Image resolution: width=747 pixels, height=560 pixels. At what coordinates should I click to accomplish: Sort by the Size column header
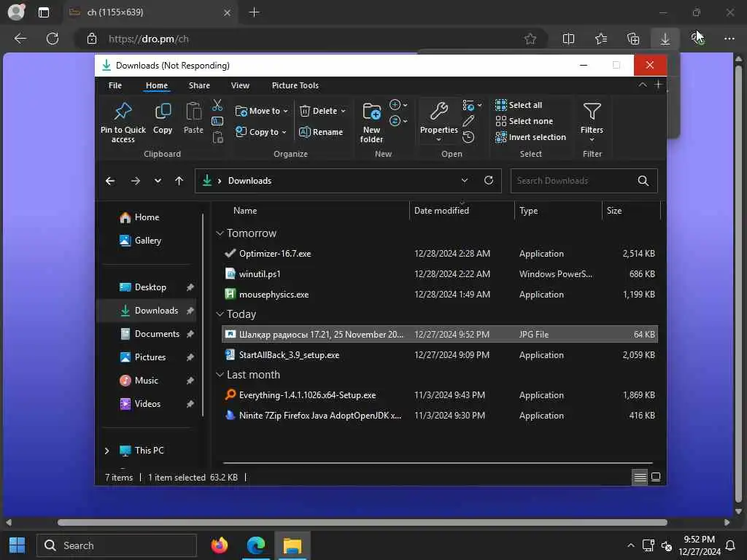pyautogui.click(x=614, y=211)
